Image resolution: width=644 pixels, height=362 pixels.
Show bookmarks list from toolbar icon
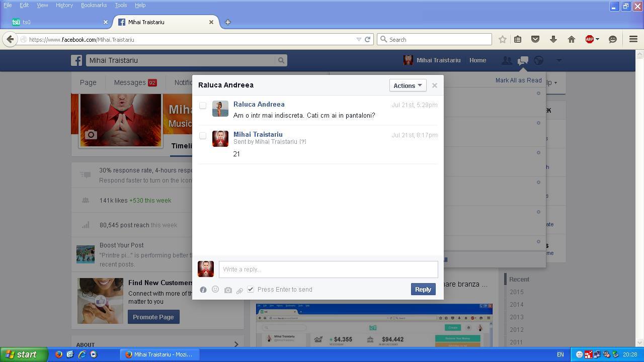click(518, 39)
